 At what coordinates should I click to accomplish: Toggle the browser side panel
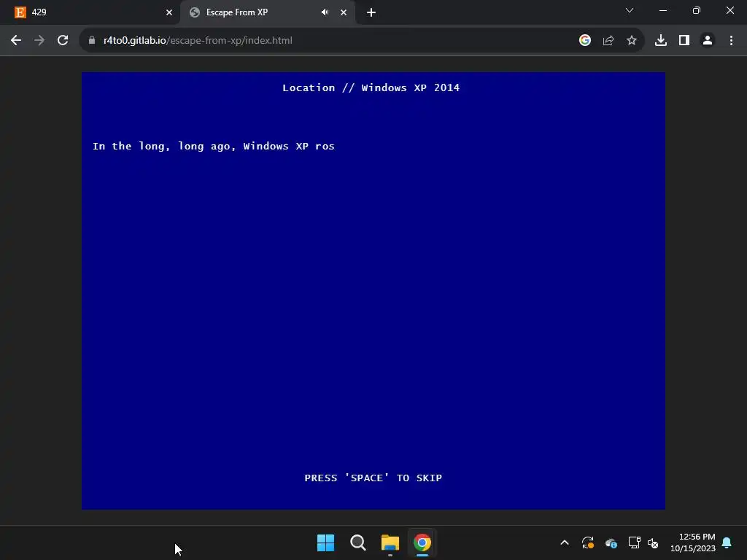point(684,41)
